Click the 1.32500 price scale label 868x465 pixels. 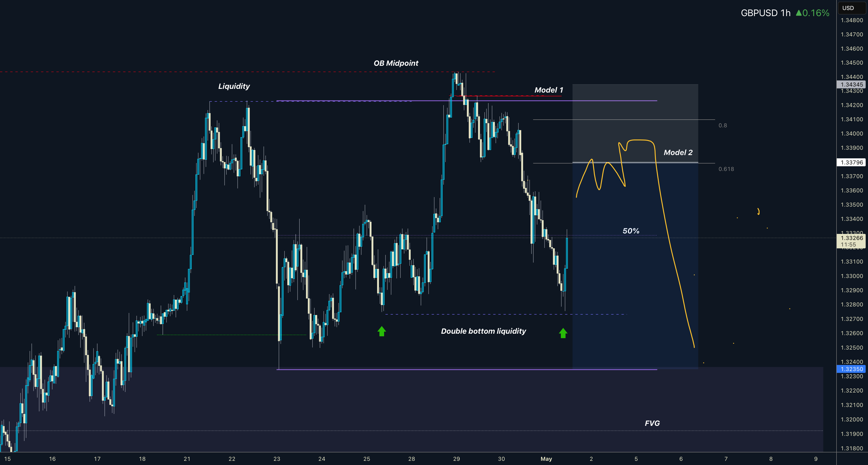[x=851, y=347]
